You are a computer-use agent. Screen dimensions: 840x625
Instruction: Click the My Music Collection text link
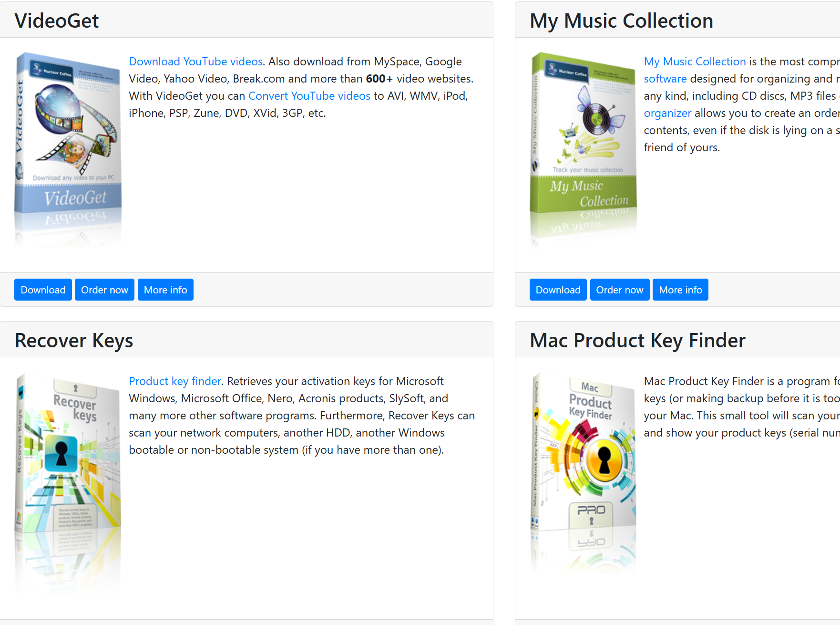tap(695, 62)
